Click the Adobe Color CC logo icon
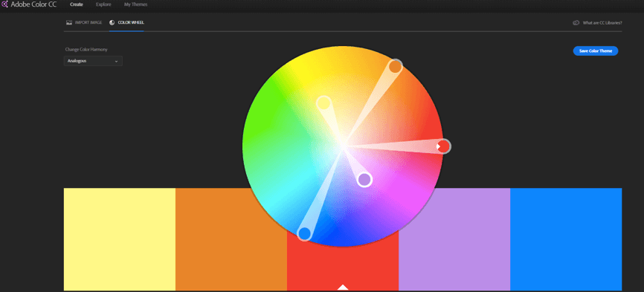Viewport: 644px width, 292px height. point(4,4)
